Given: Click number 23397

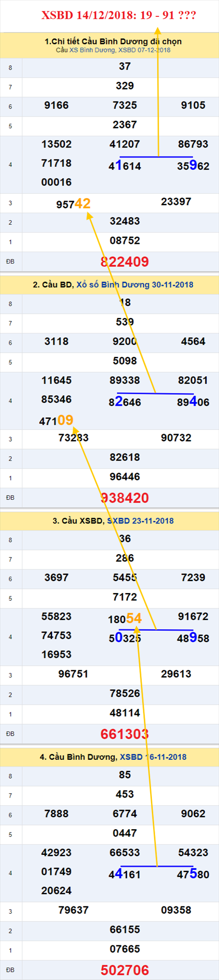Looking at the screenshot, I should (x=176, y=201).
